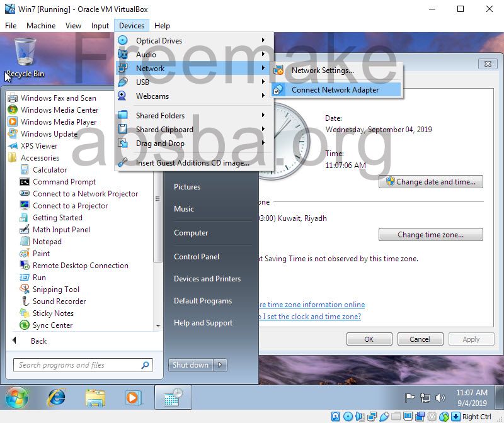Open Devices and Printers from Start menu

pyautogui.click(x=207, y=278)
